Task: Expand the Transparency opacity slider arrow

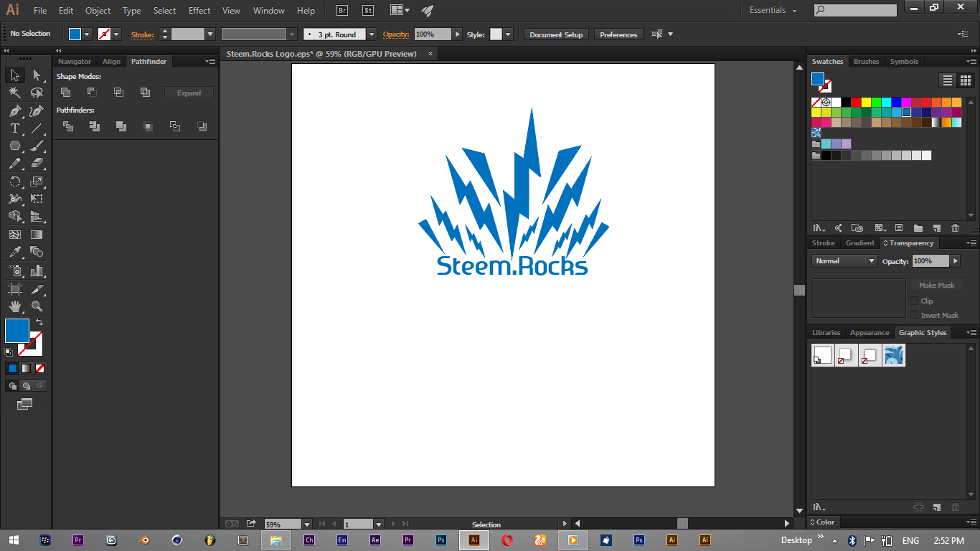Action: 955,261
